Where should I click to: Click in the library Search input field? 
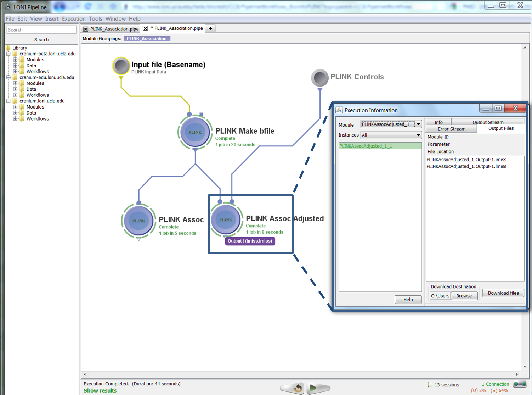pos(41,29)
